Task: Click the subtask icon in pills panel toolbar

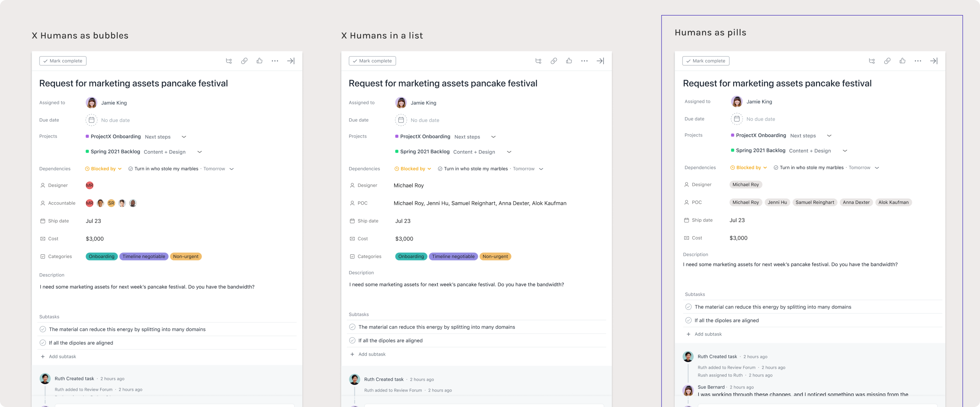Action: (x=872, y=61)
